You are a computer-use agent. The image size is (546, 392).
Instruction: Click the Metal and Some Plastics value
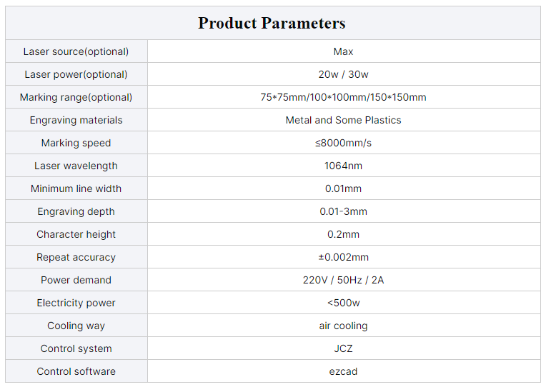343,120
